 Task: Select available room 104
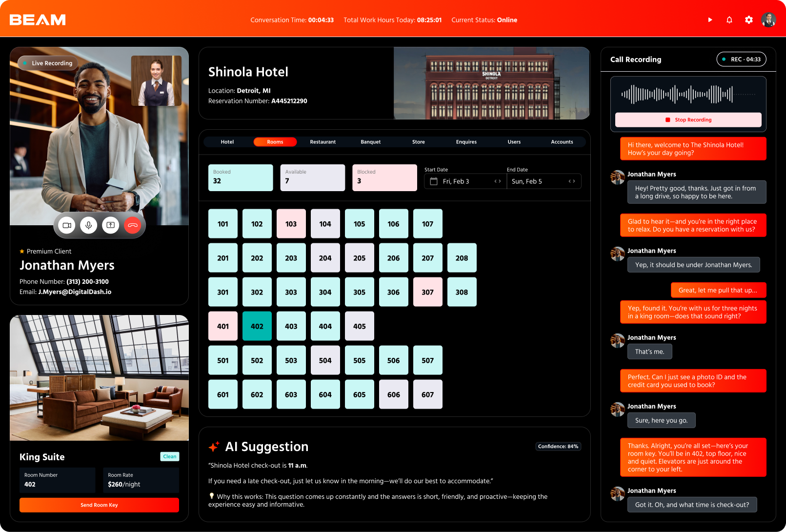(x=325, y=224)
